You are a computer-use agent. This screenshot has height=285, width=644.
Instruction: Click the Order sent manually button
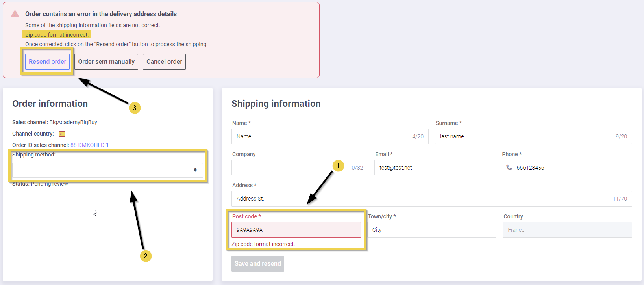pyautogui.click(x=106, y=62)
